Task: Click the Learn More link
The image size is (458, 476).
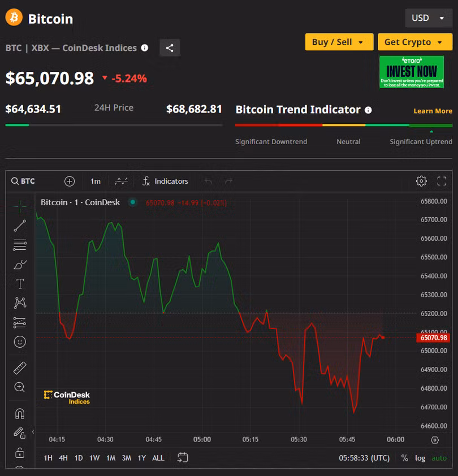Action: tap(433, 111)
